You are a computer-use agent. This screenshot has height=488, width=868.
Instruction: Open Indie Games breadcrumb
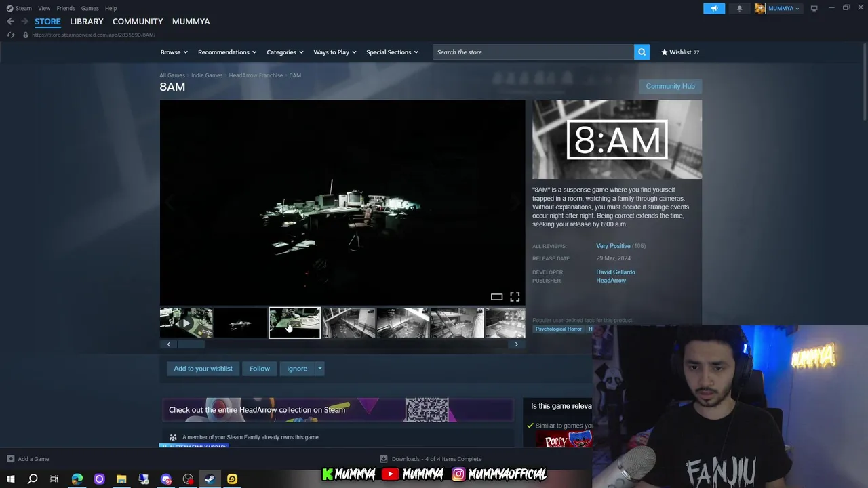click(207, 75)
